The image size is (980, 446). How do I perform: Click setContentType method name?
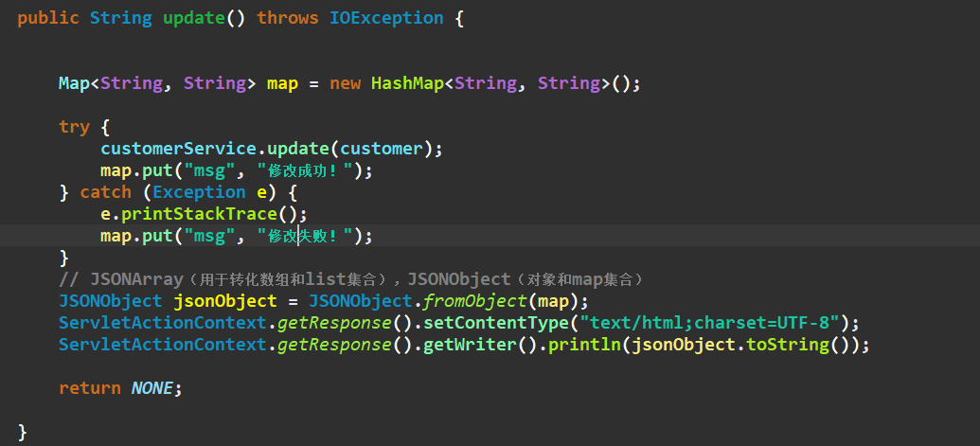pyautogui.click(x=496, y=323)
